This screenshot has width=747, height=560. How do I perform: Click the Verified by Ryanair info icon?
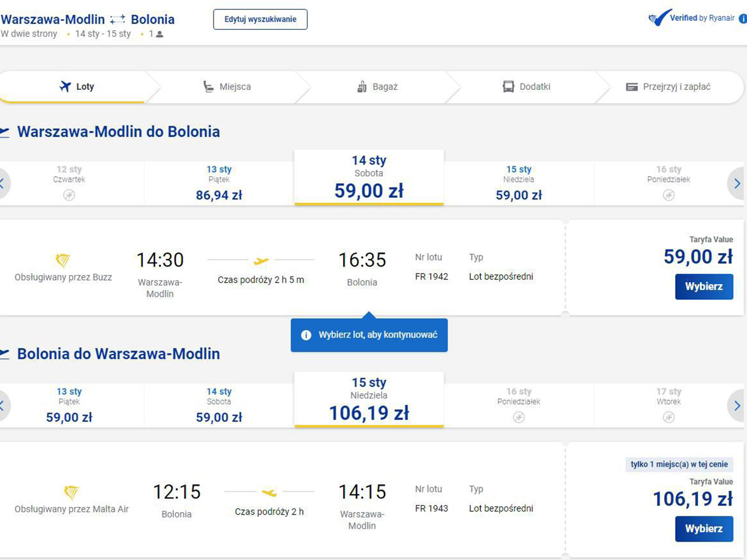743,19
